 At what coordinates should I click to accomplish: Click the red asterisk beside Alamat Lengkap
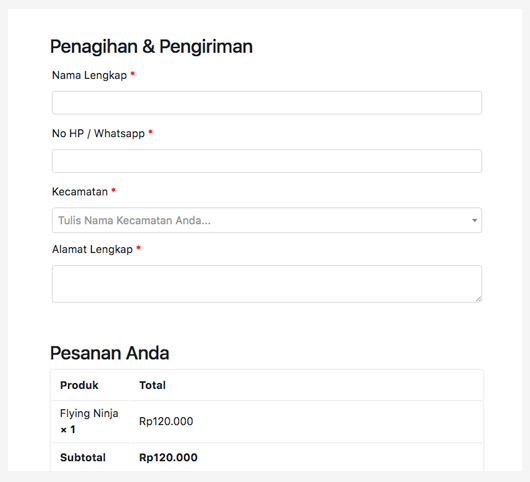coord(138,248)
